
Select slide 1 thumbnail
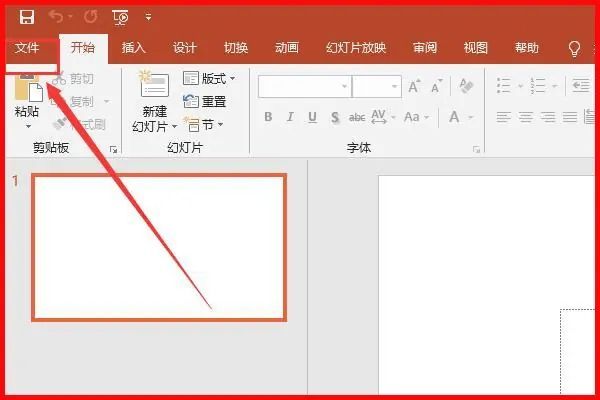(159, 247)
